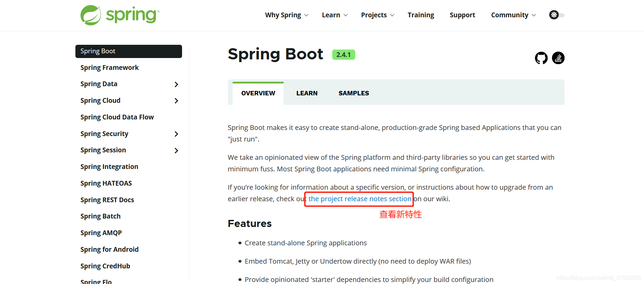Open Spring Cloud project page
644x284 pixels.
(x=100, y=100)
